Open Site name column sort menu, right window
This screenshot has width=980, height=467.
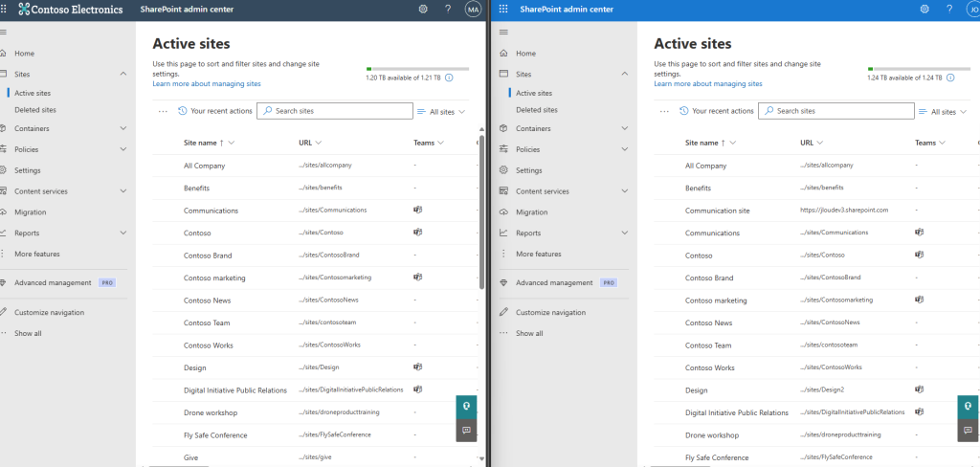point(732,143)
